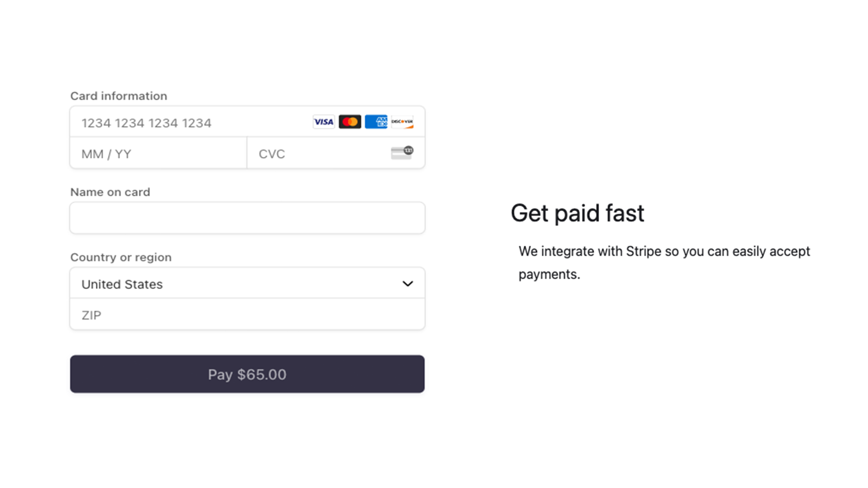This screenshot has width=868, height=488.
Task: Click the Name on card label
Action: click(110, 192)
